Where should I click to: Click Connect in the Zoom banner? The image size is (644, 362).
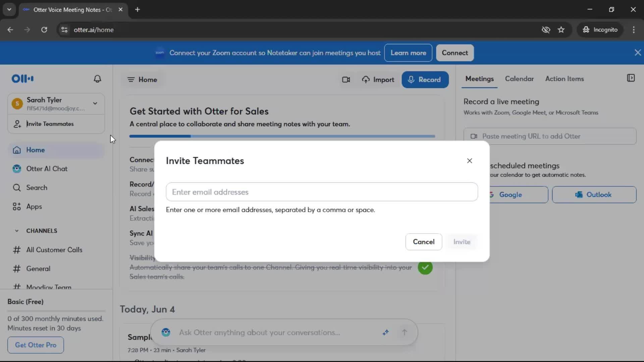455,53
